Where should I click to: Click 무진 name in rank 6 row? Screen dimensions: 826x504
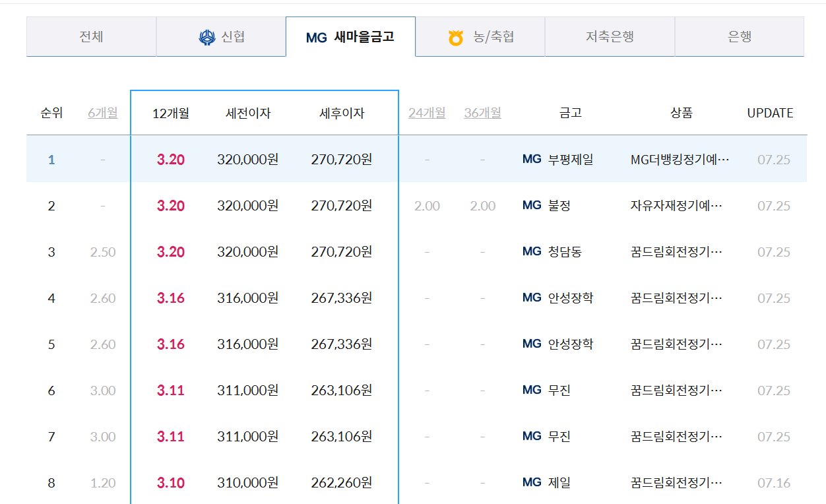(559, 391)
